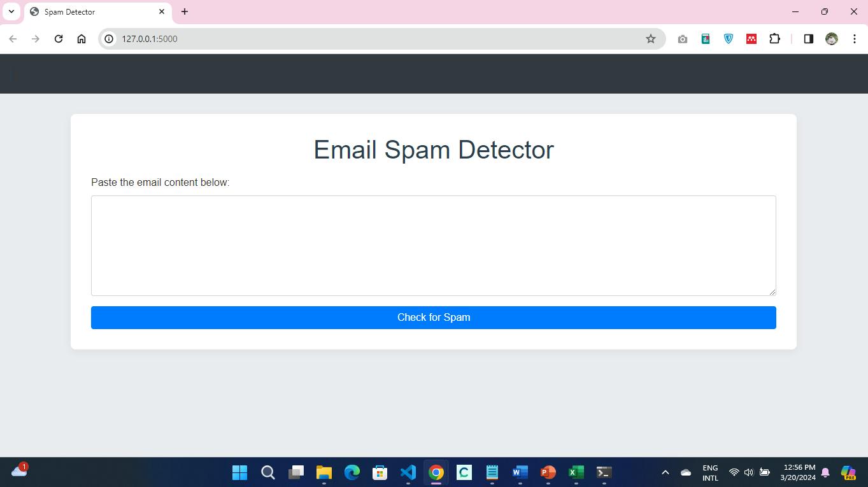Close the Spam Detector tab
The width and height of the screenshot is (868, 487).
tap(162, 11)
